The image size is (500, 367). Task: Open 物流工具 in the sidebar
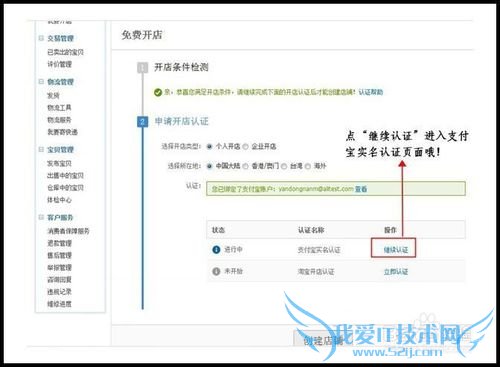click(x=59, y=108)
